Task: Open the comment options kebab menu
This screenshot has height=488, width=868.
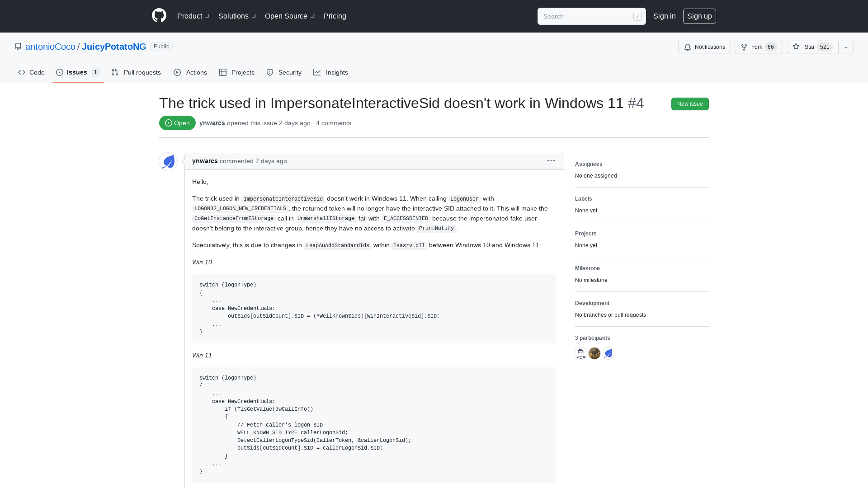Action: 551,161
